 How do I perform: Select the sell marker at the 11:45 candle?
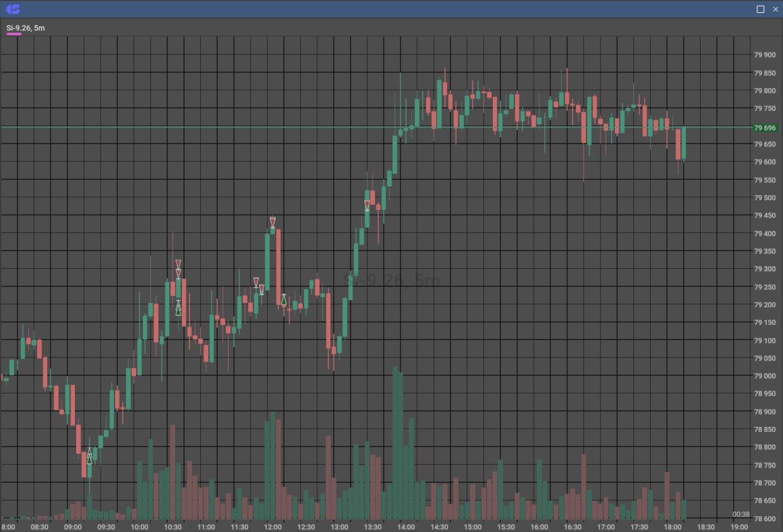[x=256, y=282]
